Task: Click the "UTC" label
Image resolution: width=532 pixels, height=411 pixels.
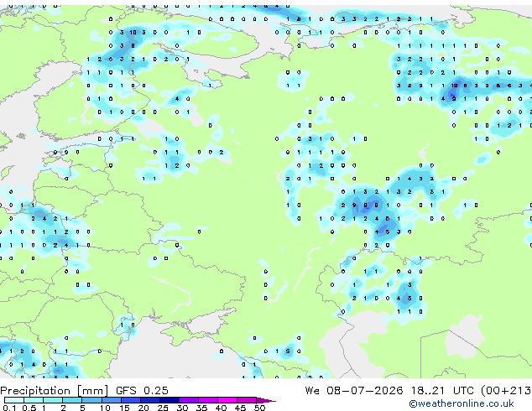Action: (x=463, y=391)
